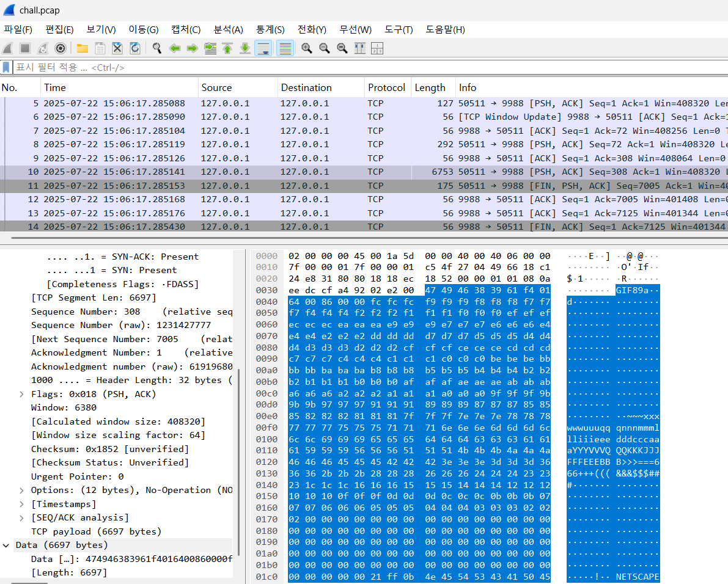Expand the [SEQ/ACK analysis] item
The image size is (728, 584).
(21, 517)
